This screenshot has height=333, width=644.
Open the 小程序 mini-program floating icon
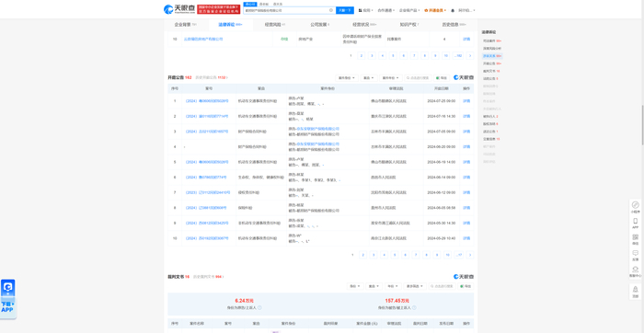(x=636, y=207)
